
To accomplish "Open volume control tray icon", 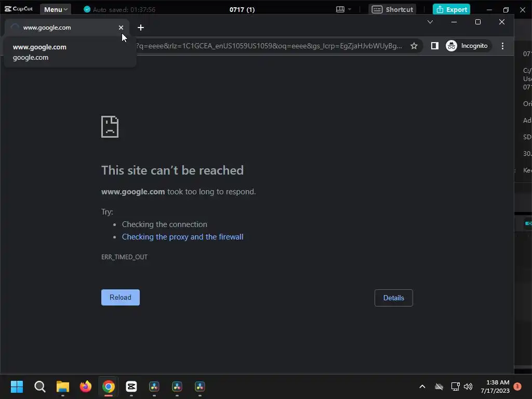I will coord(468,387).
